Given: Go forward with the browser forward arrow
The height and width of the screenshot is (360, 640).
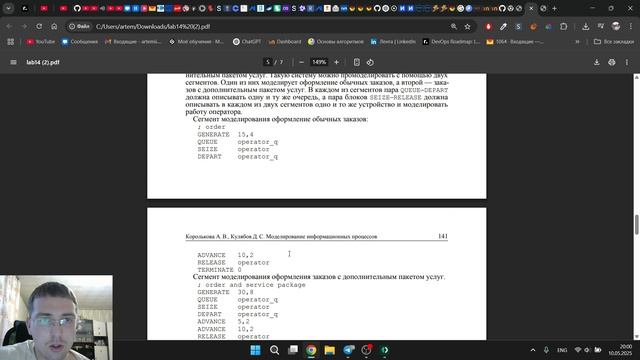Looking at the screenshot, I should [24, 27].
